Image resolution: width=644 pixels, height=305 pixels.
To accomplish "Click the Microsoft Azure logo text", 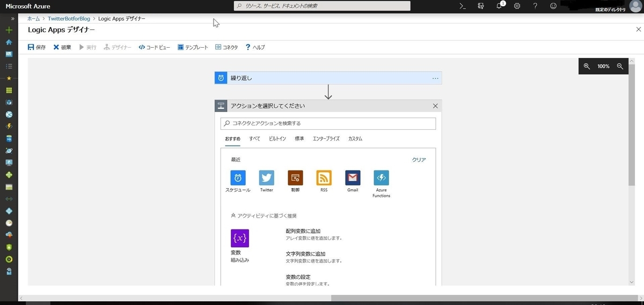I will coord(28,6).
